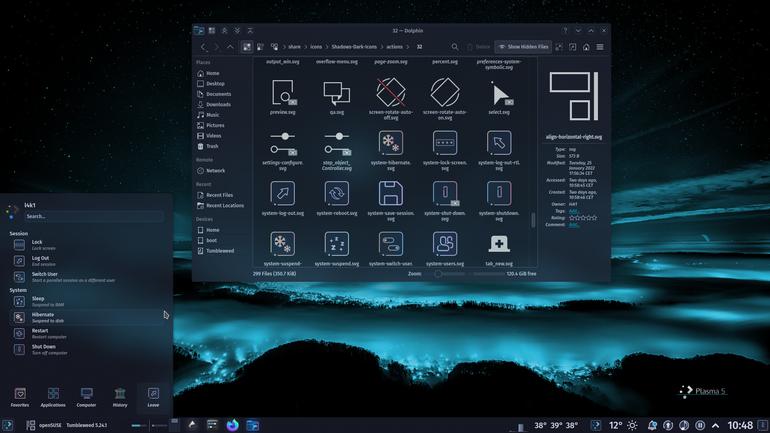Expand system tray hidden icons arrow
This screenshot has width=770, height=433.
[x=715, y=425]
